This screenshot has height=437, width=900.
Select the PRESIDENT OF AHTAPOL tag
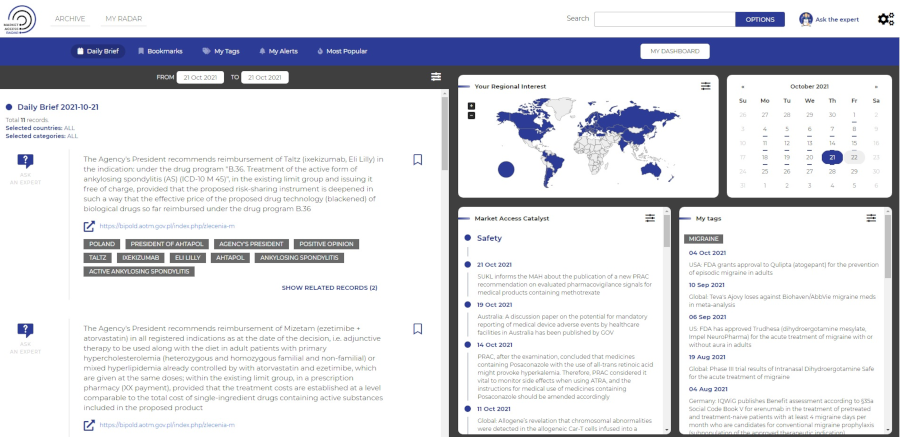click(167, 244)
